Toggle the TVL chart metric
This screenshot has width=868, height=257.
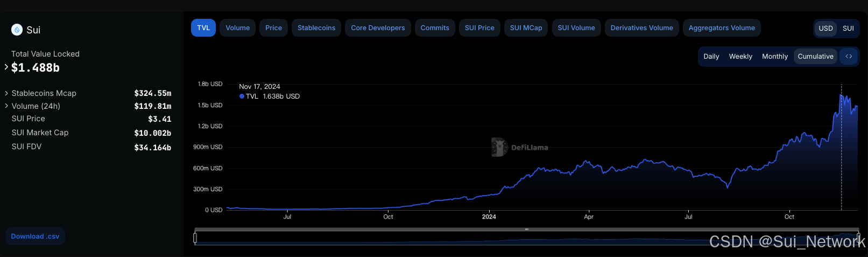click(203, 28)
